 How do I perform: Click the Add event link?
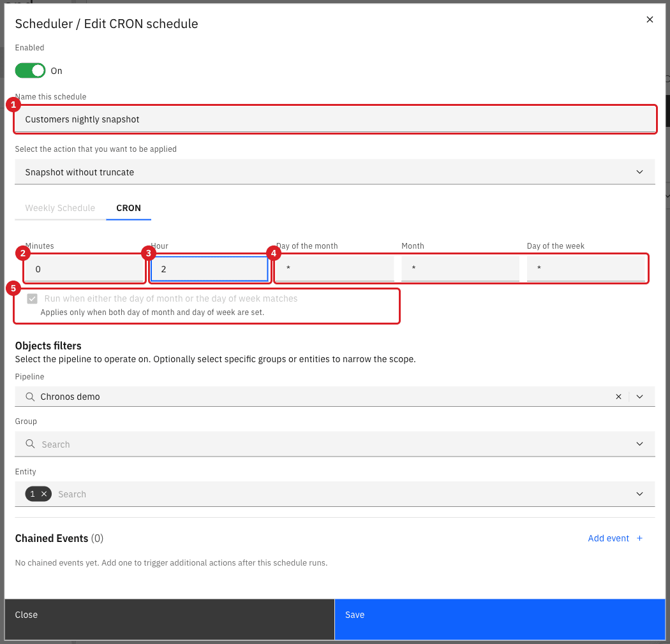(609, 539)
